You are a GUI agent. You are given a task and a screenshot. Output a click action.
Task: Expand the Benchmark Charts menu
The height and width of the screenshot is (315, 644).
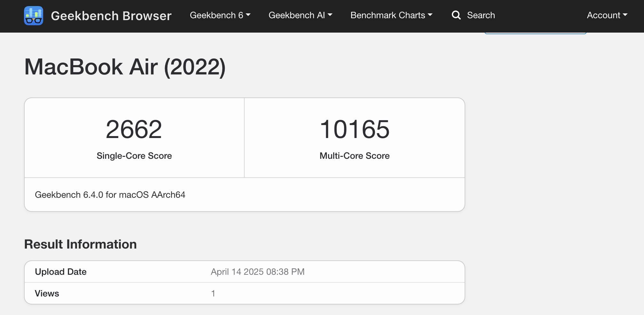(391, 15)
